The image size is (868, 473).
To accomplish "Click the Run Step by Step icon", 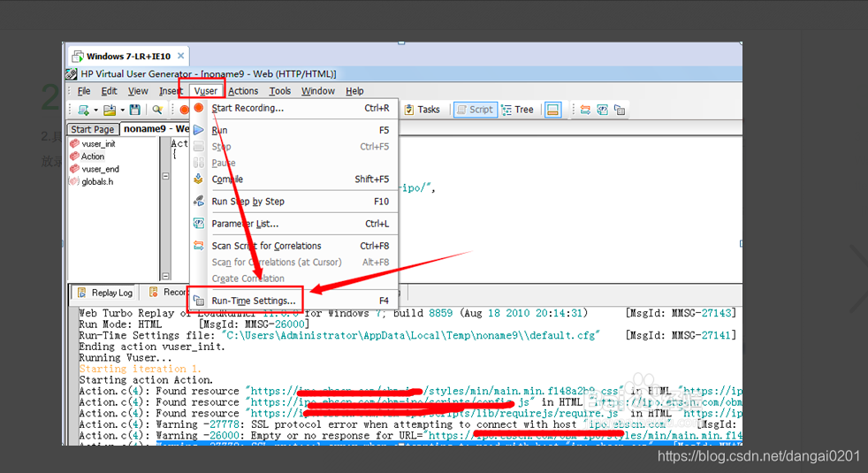I will [199, 202].
